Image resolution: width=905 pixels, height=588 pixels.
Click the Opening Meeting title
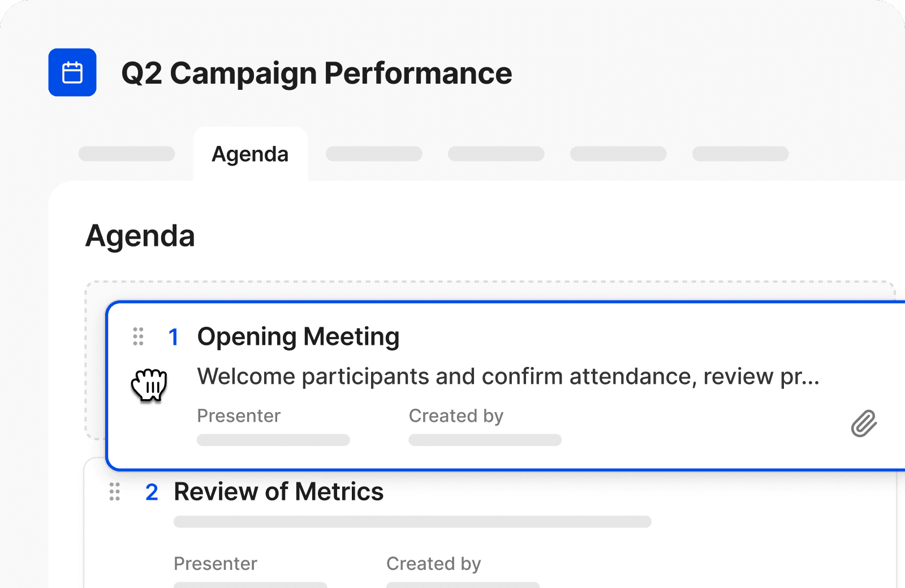[x=298, y=337]
